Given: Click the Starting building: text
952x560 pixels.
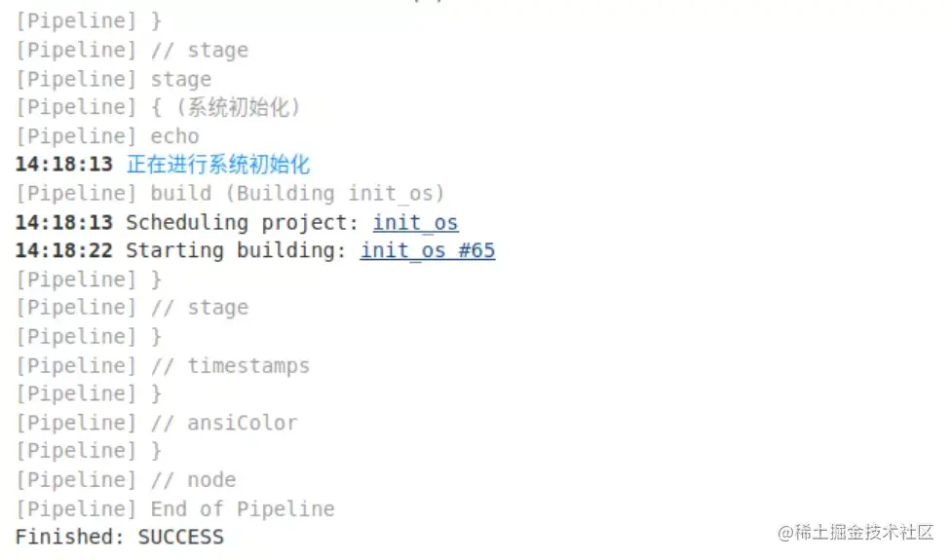Looking at the screenshot, I should pyautogui.click(x=237, y=250).
